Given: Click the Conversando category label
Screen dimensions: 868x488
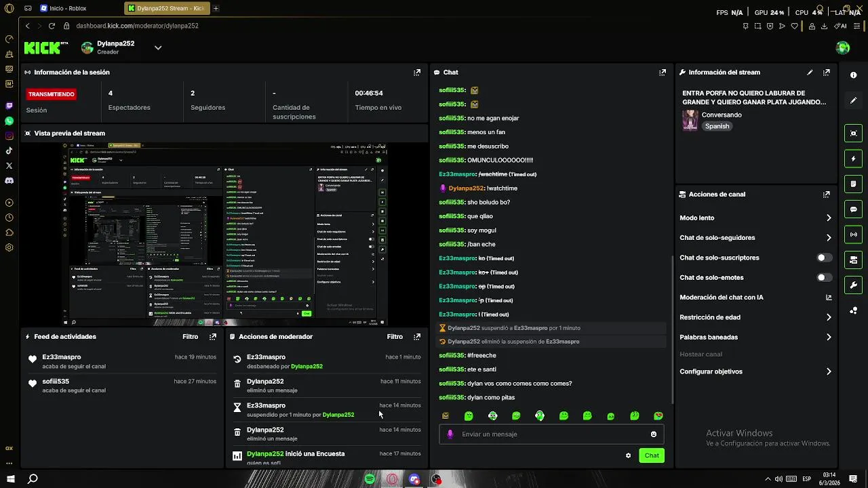Looking at the screenshot, I should (722, 115).
